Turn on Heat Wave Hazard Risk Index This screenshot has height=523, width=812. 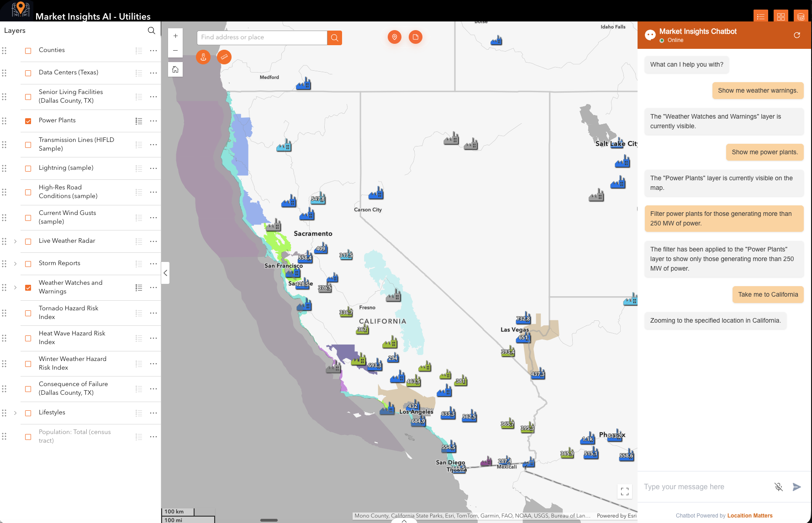coord(28,338)
